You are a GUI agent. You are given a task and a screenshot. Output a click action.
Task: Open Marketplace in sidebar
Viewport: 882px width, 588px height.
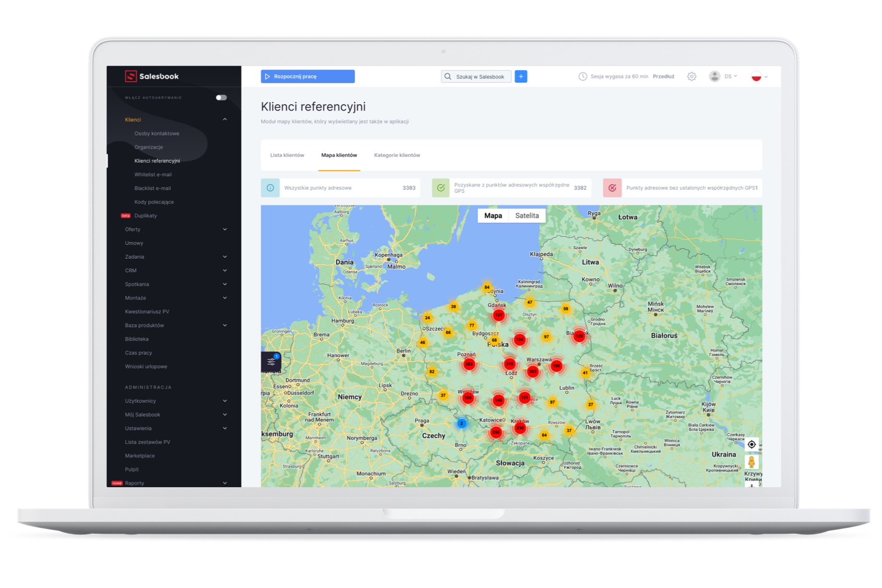click(140, 456)
